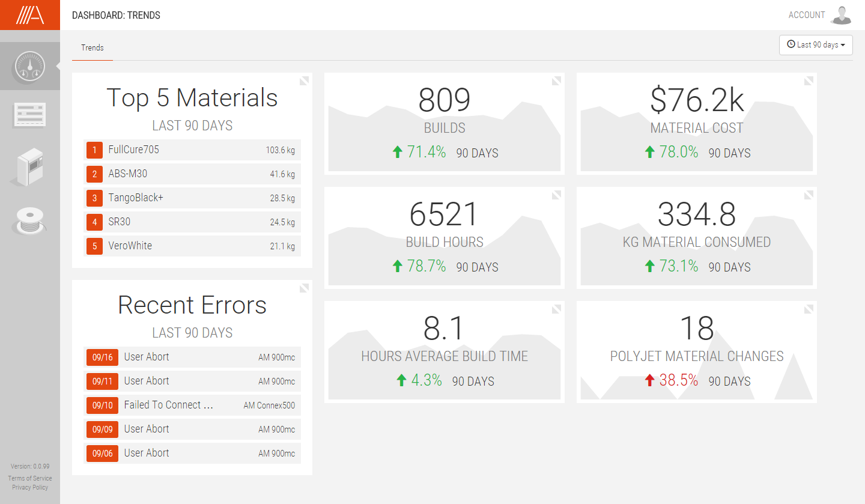This screenshot has width=865, height=504.
Task: Select the ABS-M30 material row
Action: tap(192, 174)
